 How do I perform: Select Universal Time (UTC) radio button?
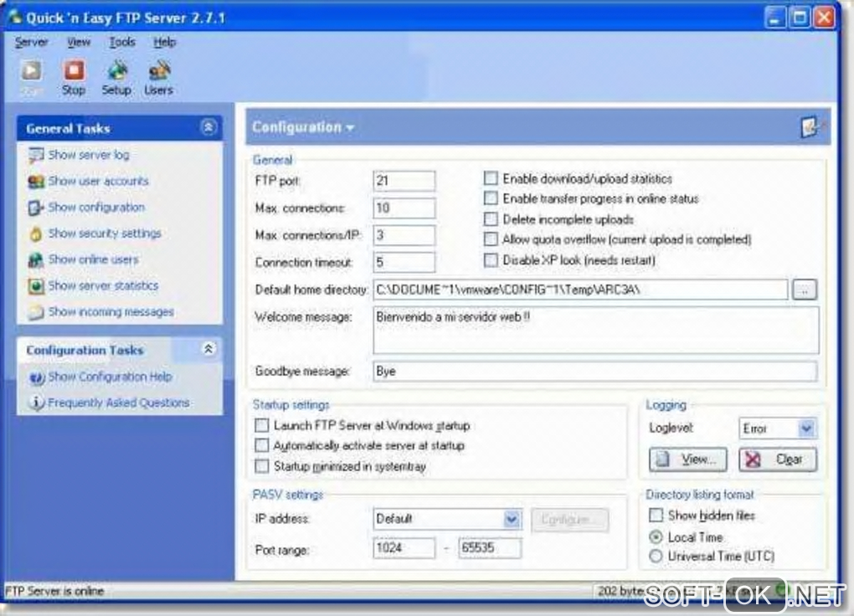coord(656,556)
